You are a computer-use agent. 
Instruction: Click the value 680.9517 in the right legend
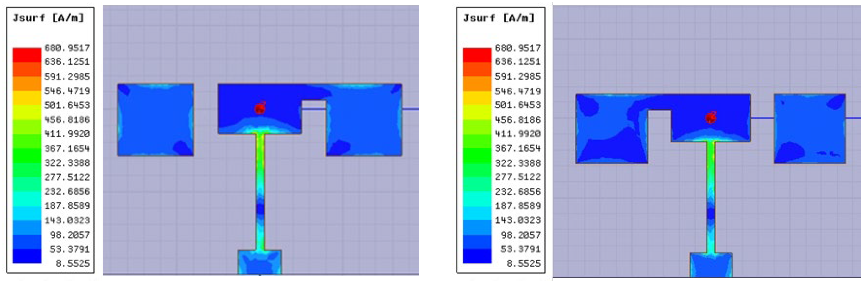(x=518, y=48)
